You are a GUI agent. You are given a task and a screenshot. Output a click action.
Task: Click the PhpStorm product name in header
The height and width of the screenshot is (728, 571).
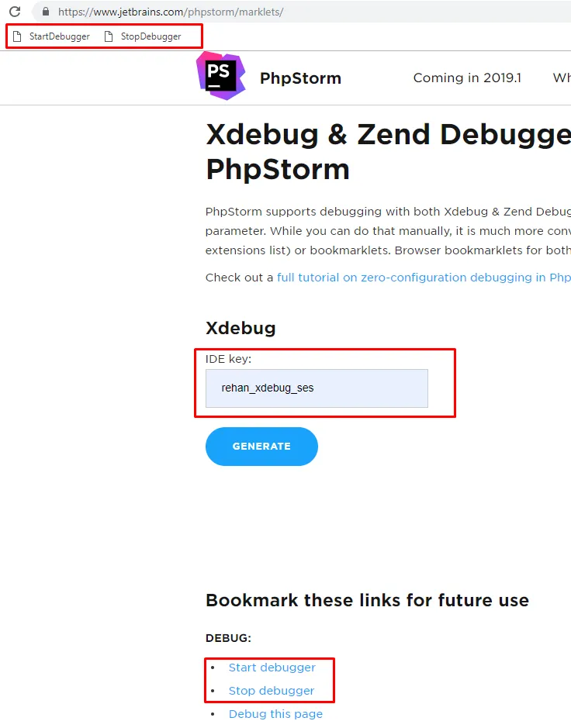tap(300, 78)
